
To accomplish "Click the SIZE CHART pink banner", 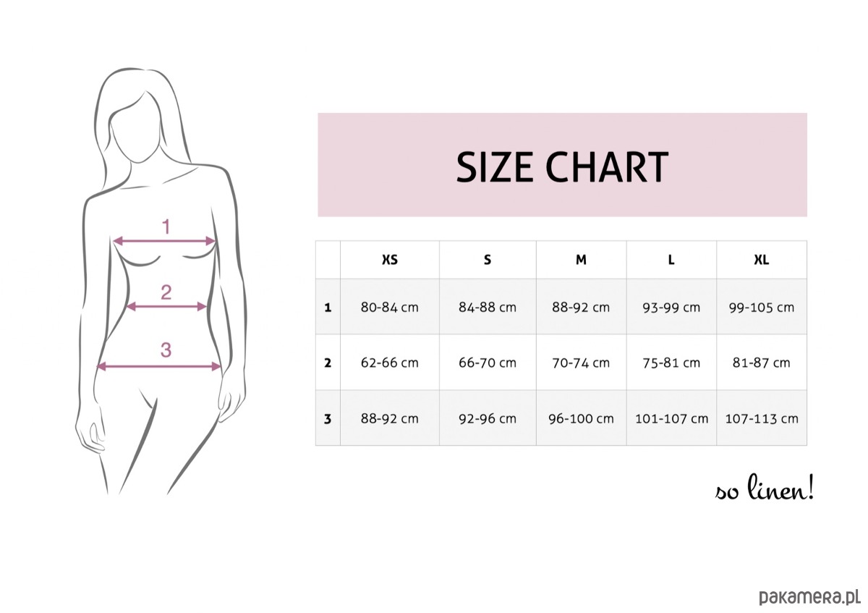I will (x=562, y=165).
